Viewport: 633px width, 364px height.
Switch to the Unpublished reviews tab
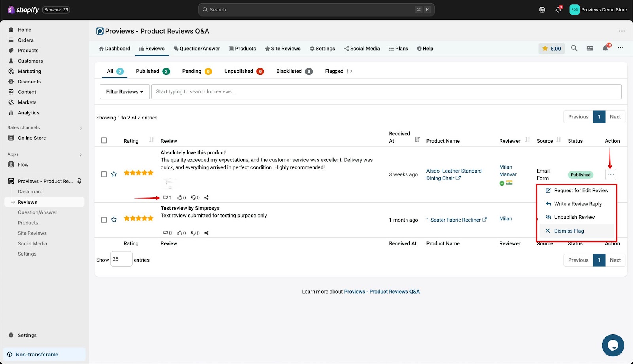244,71
